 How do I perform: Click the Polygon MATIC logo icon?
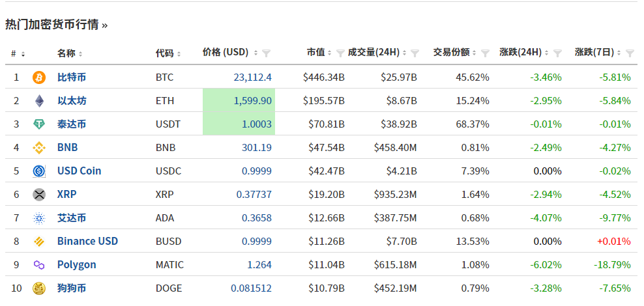coord(39,265)
